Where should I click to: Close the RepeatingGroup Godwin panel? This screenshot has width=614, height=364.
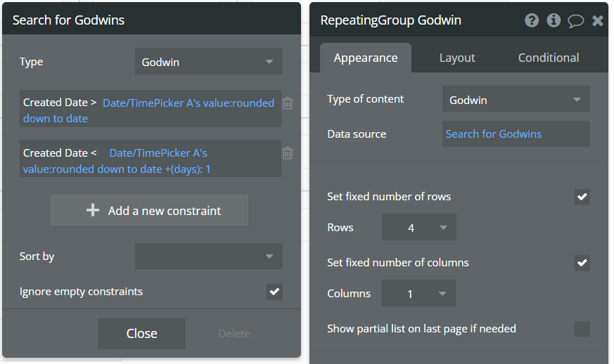(598, 20)
